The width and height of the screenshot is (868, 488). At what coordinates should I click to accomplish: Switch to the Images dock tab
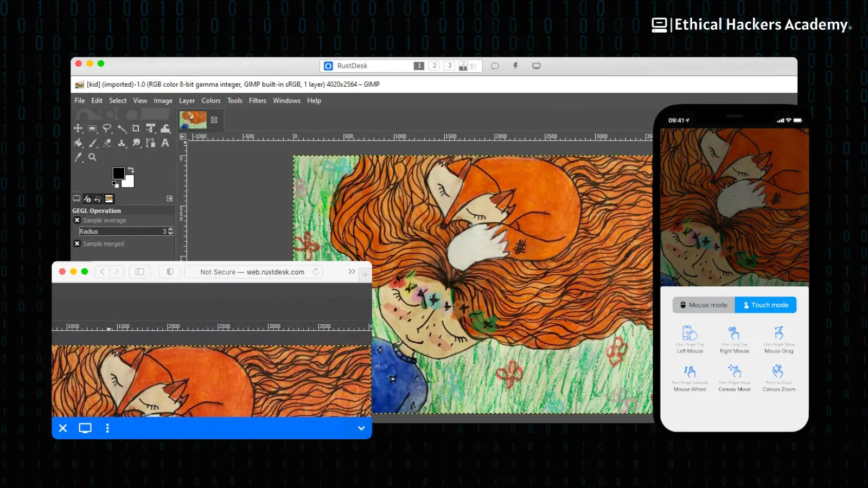pos(109,199)
